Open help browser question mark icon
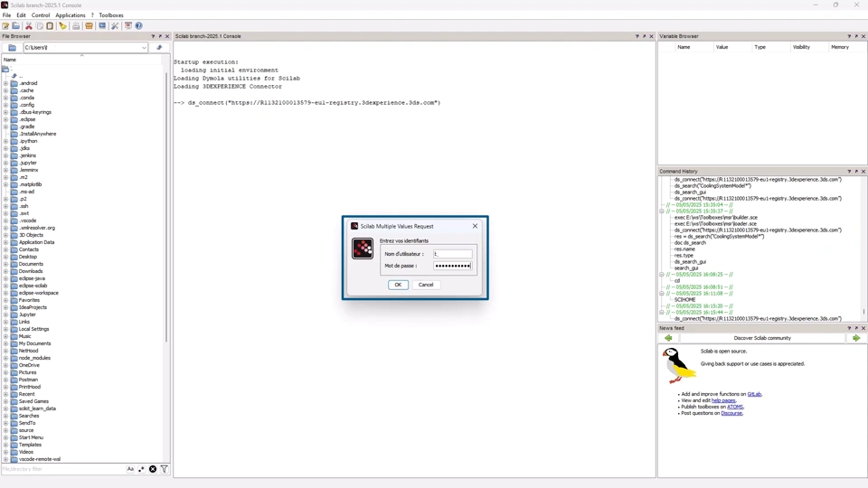868x488 pixels. coord(139,26)
